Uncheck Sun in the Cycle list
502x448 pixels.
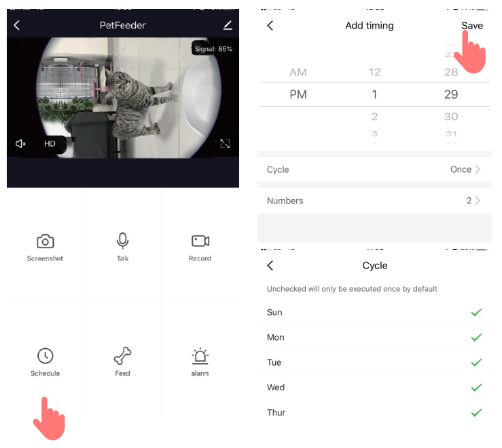(x=476, y=312)
